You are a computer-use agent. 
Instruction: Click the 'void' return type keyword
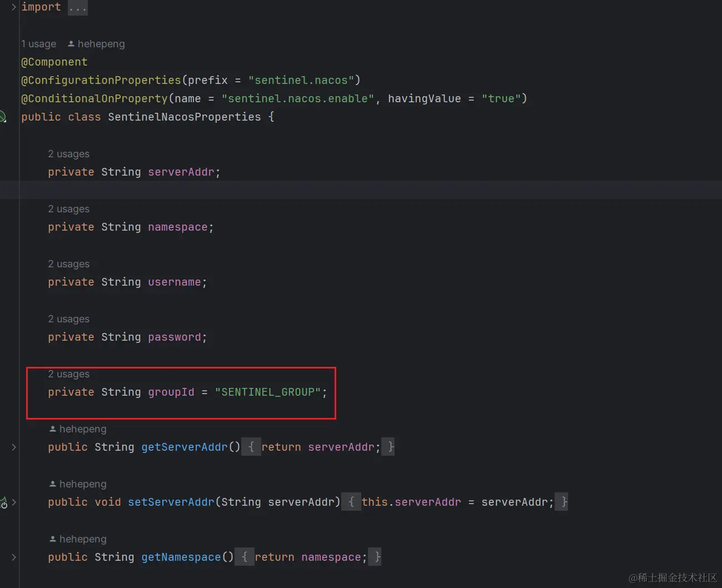(x=108, y=502)
